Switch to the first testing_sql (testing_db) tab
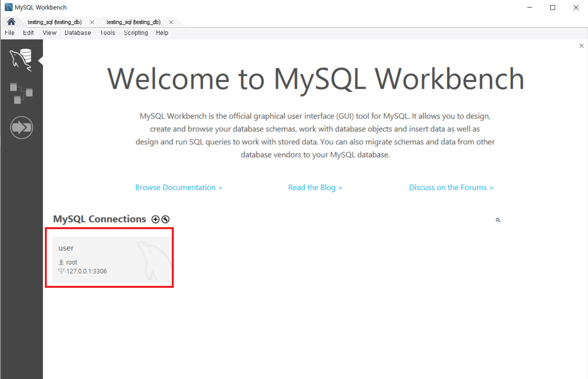The width and height of the screenshot is (588, 379). tap(54, 22)
